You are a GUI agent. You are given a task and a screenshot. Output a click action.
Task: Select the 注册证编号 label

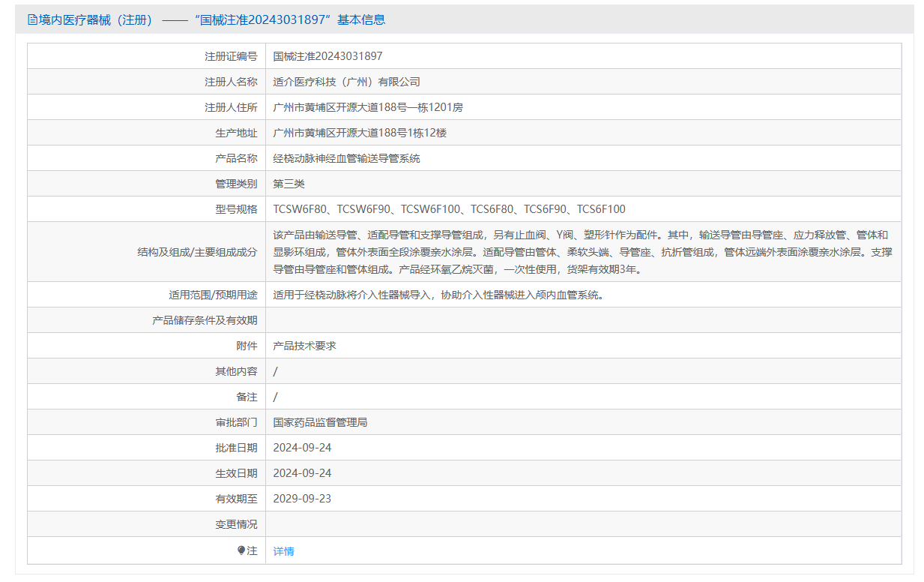(x=231, y=56)
